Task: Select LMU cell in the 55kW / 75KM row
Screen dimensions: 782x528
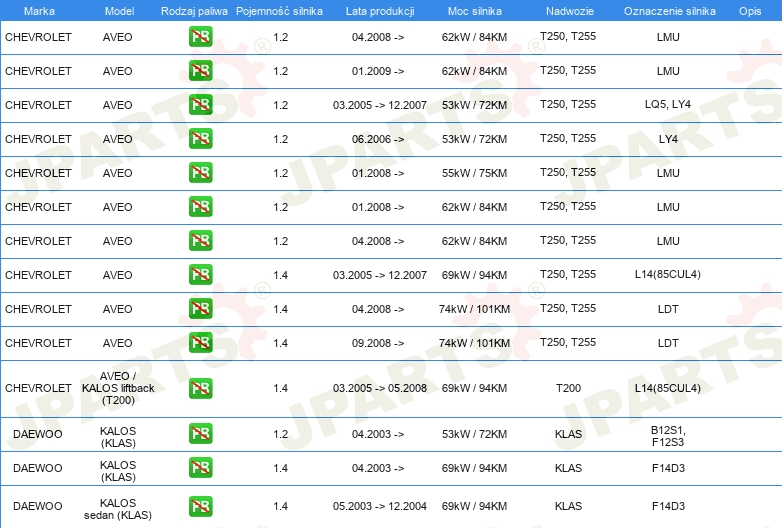Action: [668, 173]
